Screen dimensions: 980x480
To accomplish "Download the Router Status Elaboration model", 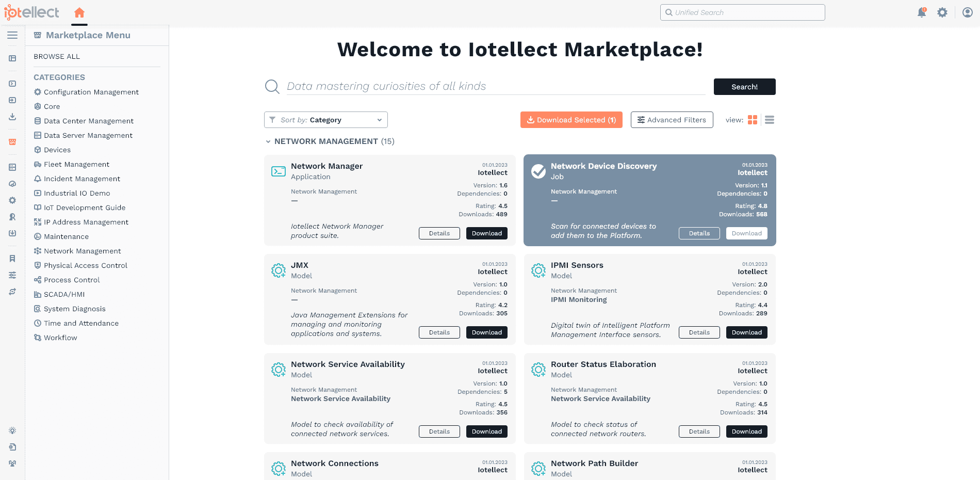I will click(746, 431).
